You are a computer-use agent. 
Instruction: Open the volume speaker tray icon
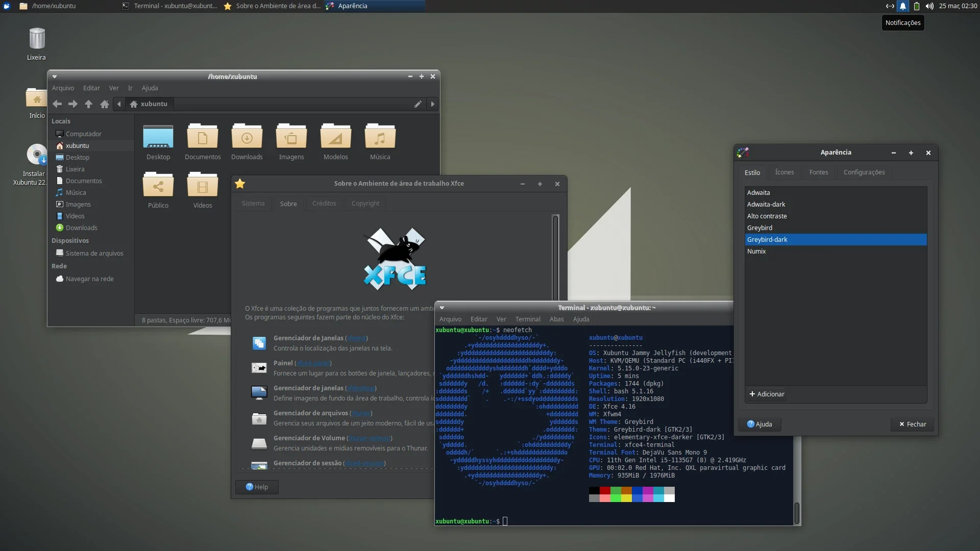pos(929,6)
